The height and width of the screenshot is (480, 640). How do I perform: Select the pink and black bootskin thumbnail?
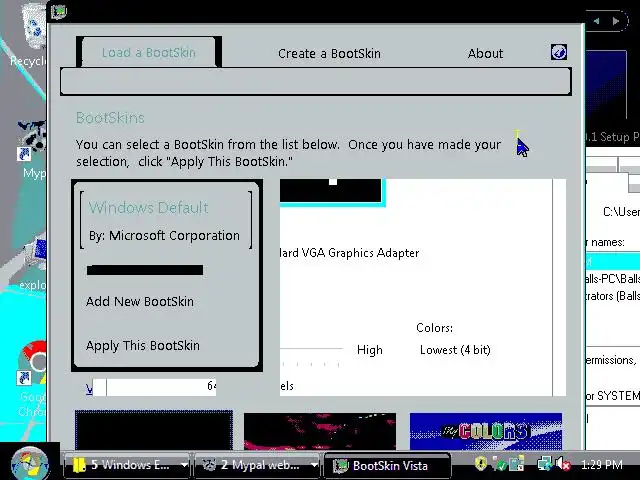320,431
